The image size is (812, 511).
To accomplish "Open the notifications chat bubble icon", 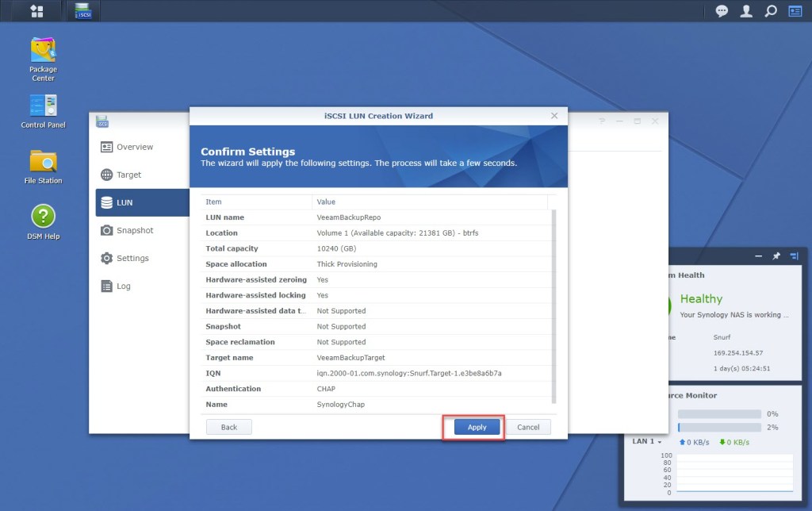I will pos(722,11).
